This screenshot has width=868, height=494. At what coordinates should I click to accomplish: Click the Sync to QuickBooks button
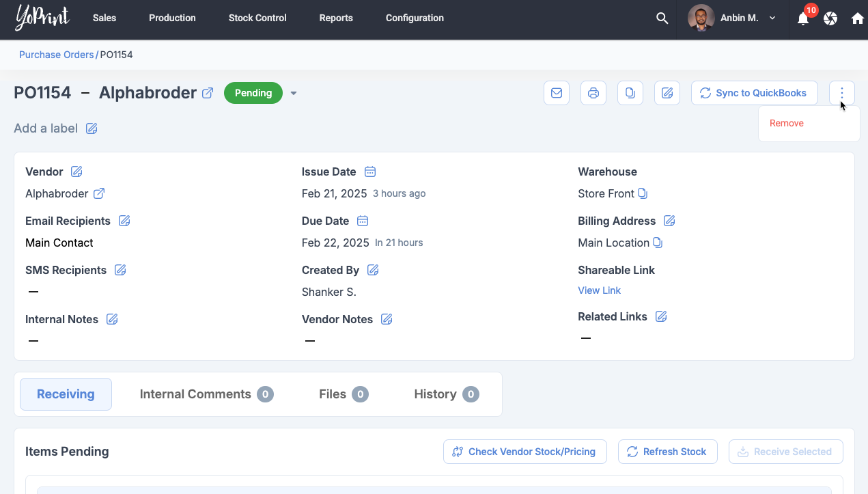(x=754, y=93)
